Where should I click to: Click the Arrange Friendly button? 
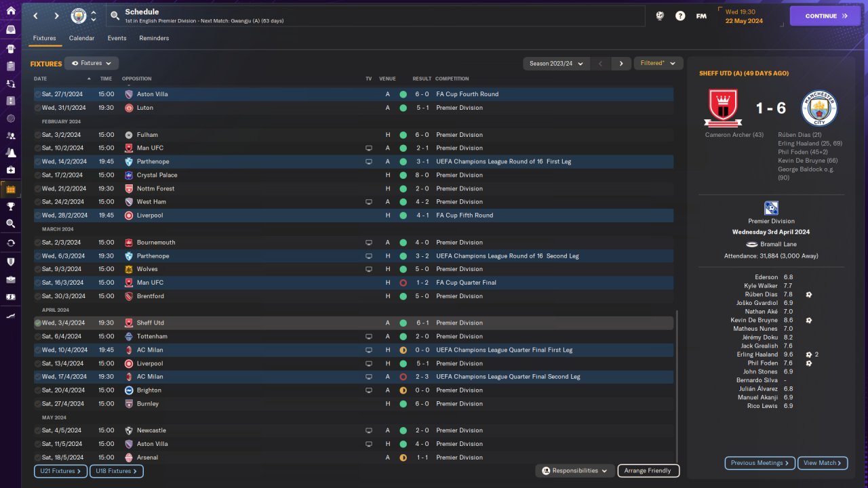[648, 470]
